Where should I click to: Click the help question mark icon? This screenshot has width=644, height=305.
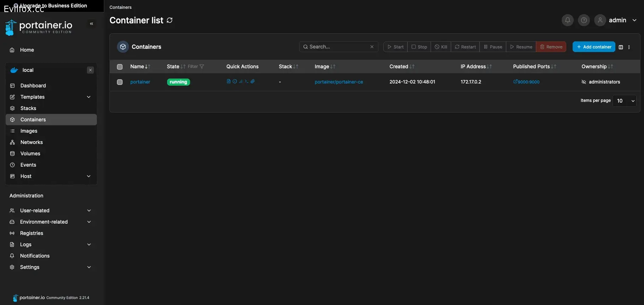point(584,20)
